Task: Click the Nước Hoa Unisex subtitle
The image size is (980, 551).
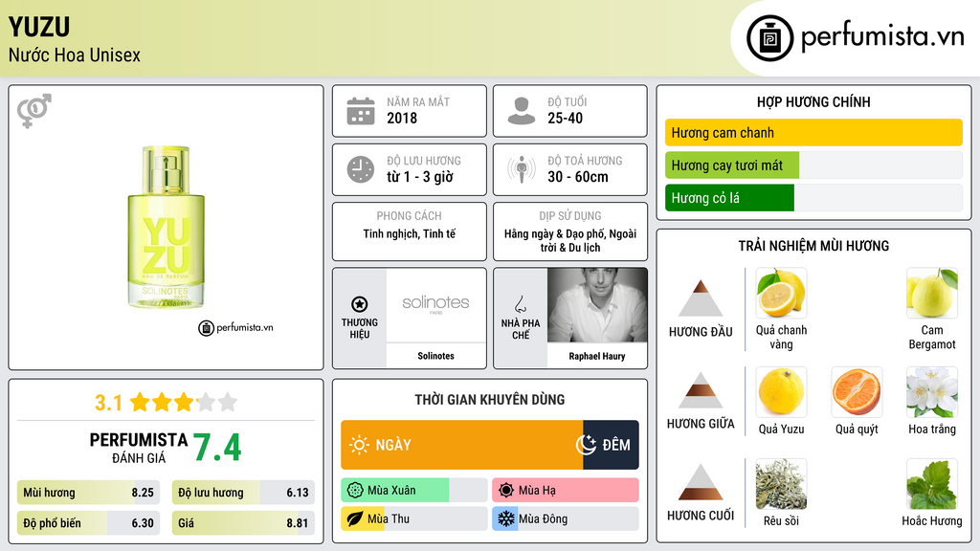Action: pos(75,55)
